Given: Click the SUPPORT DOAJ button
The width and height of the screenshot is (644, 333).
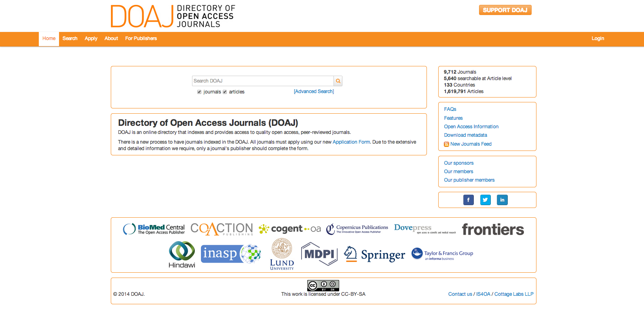Looking at the screenshot, I should coord(505,10).
